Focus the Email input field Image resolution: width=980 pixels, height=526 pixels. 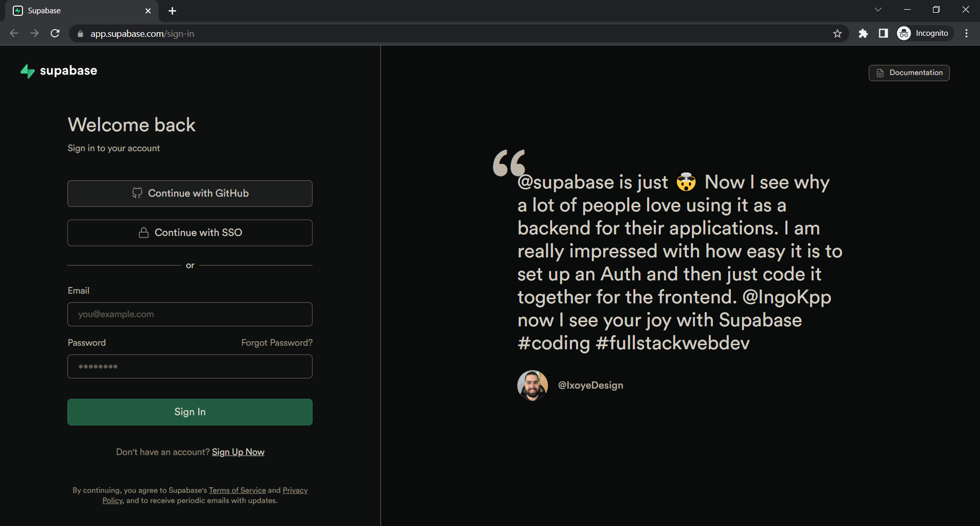pos(190,314)
